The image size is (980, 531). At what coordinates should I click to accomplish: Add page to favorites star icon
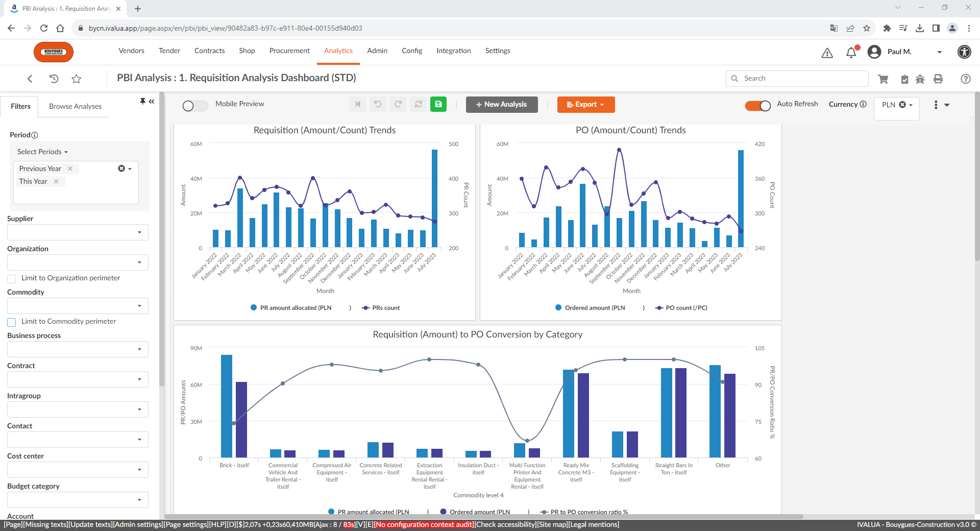pos(77,79)
